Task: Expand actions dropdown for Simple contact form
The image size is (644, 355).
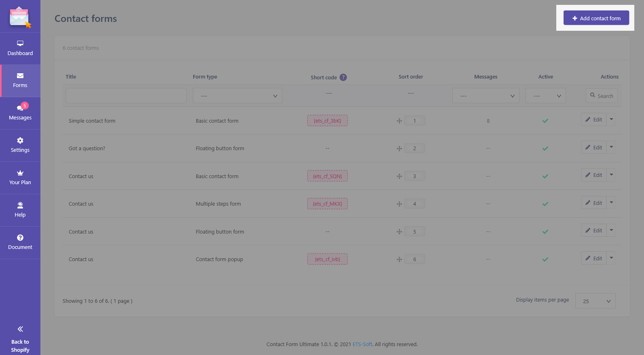Action: (611, 119)
